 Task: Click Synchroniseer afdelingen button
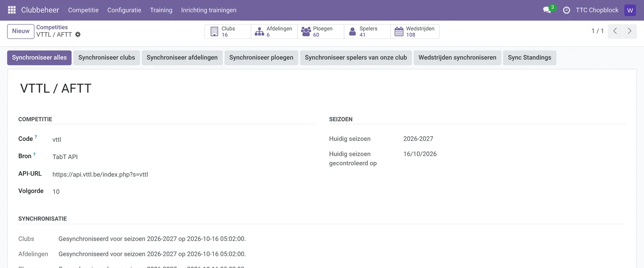(182, 57)
